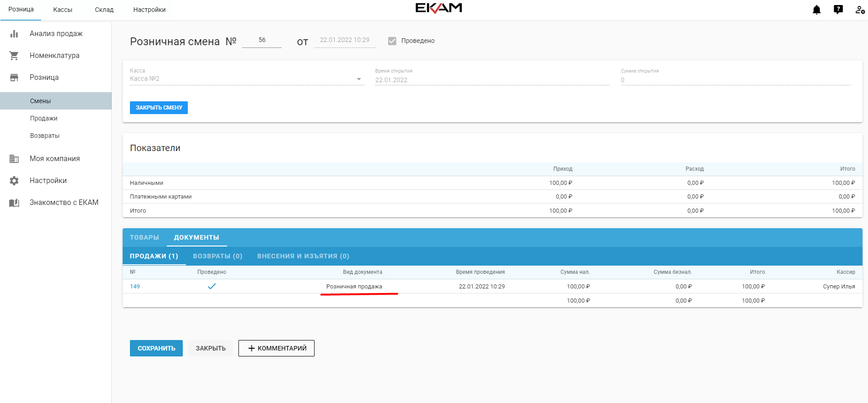Click the Моя компания building icon
Viewport: 868px width, 403px height.
[14, 159]
